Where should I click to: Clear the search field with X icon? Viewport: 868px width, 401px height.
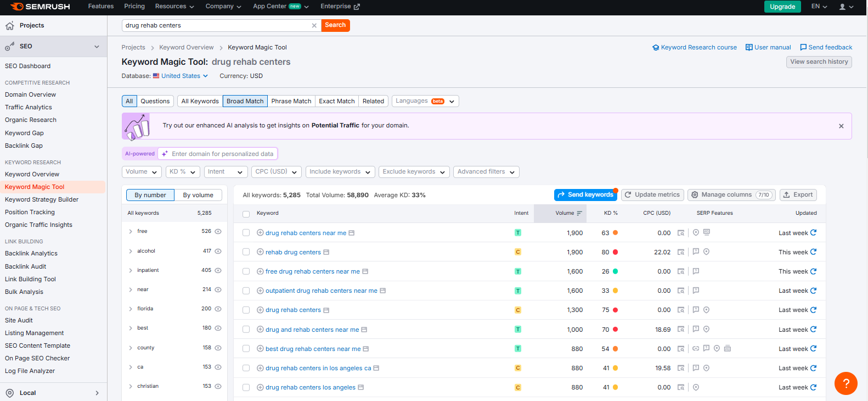[314, 25]
